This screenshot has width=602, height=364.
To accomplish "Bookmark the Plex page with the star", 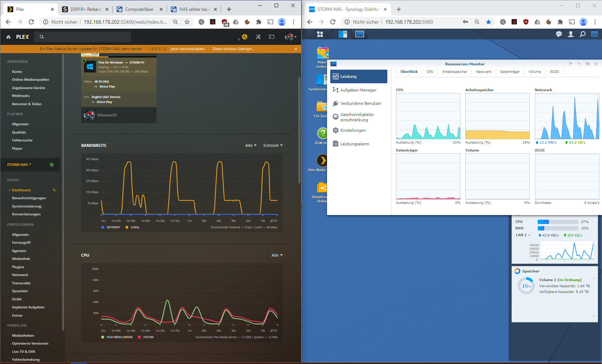I will pos(187,22).
